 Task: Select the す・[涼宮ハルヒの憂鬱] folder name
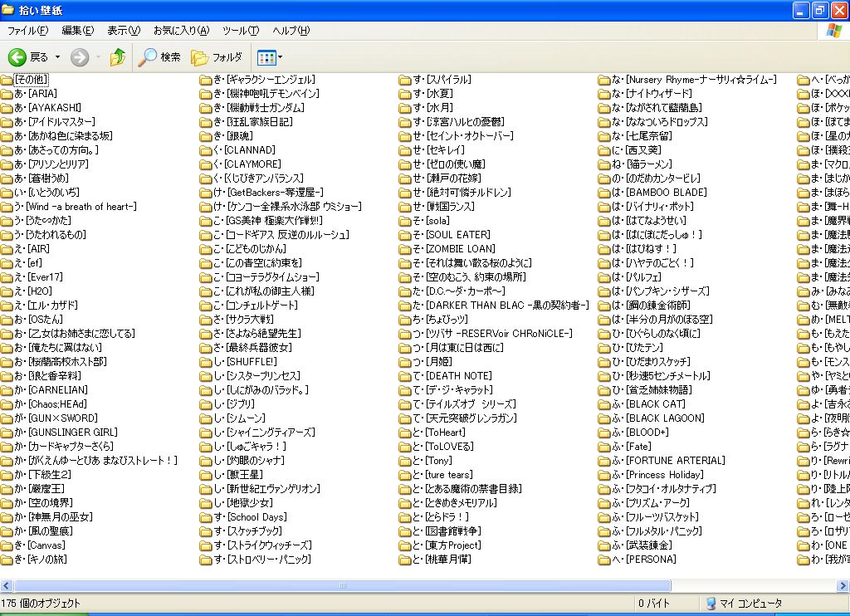(458, 121)
